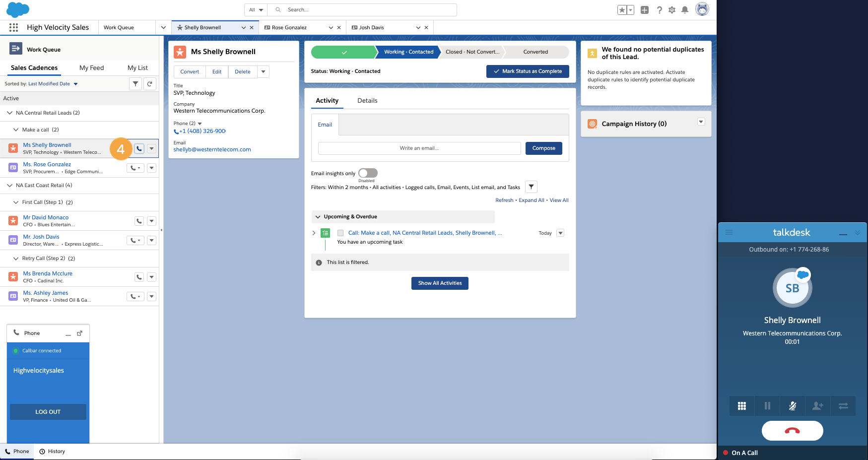
Task: Click Show All Activities button
Action: (440, 283)
